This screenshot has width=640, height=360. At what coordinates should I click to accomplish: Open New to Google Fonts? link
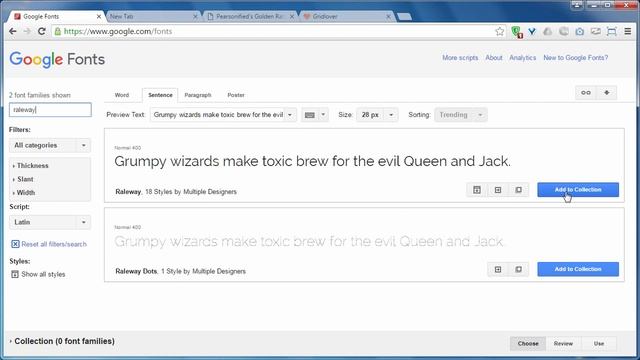point(576,58)
